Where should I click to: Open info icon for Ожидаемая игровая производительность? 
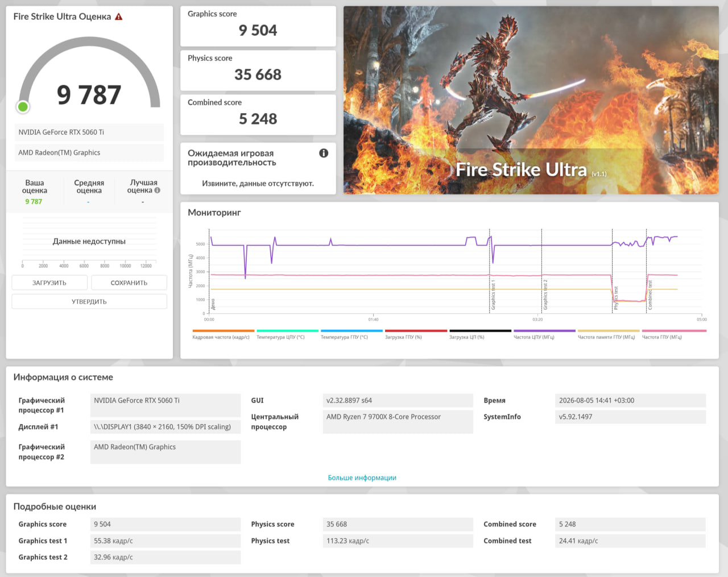pyautogui.click(x=324, y=153)
